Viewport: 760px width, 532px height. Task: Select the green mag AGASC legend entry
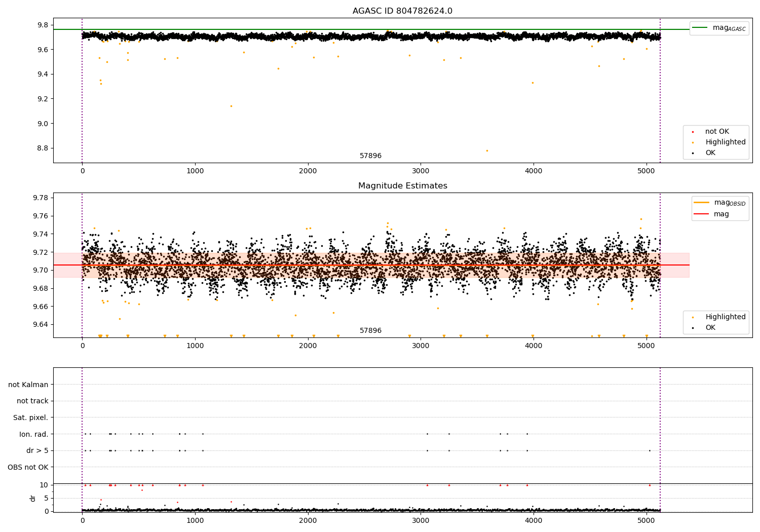719,28
